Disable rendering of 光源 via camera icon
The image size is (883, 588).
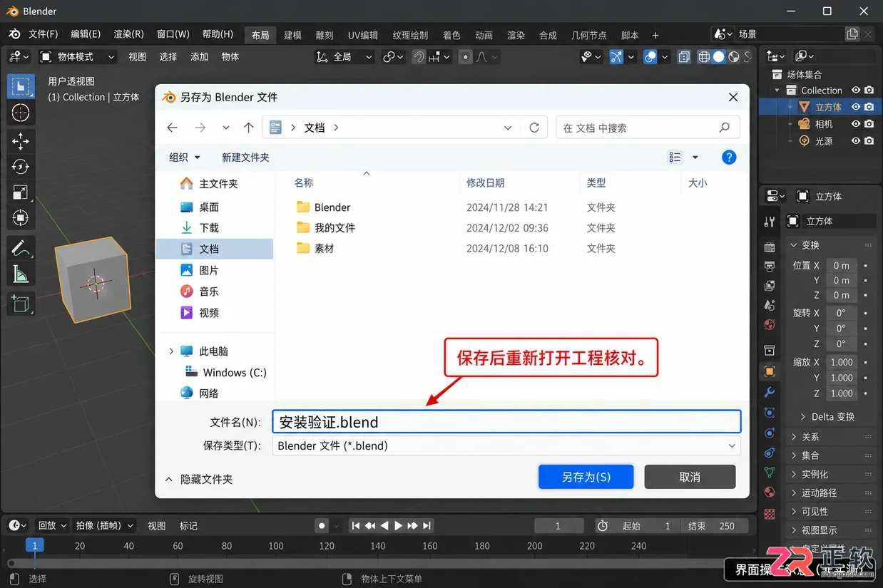coord(869,141)
